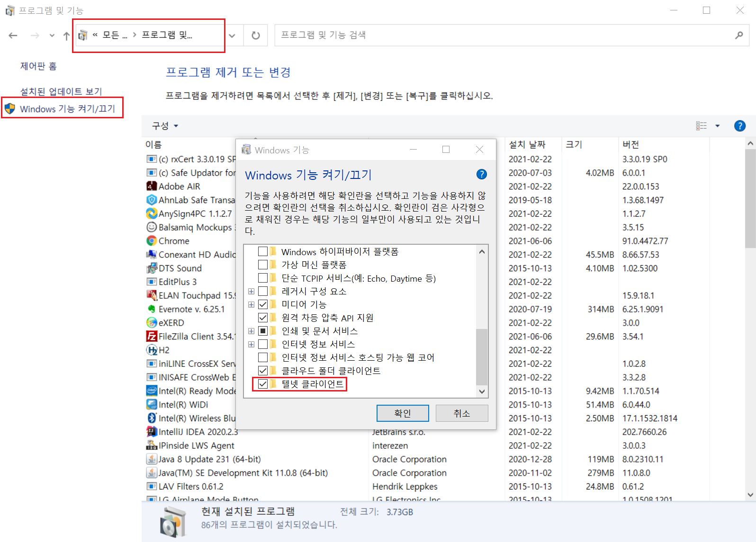
Task: Go up one folder level
Action: pos(66,36)
